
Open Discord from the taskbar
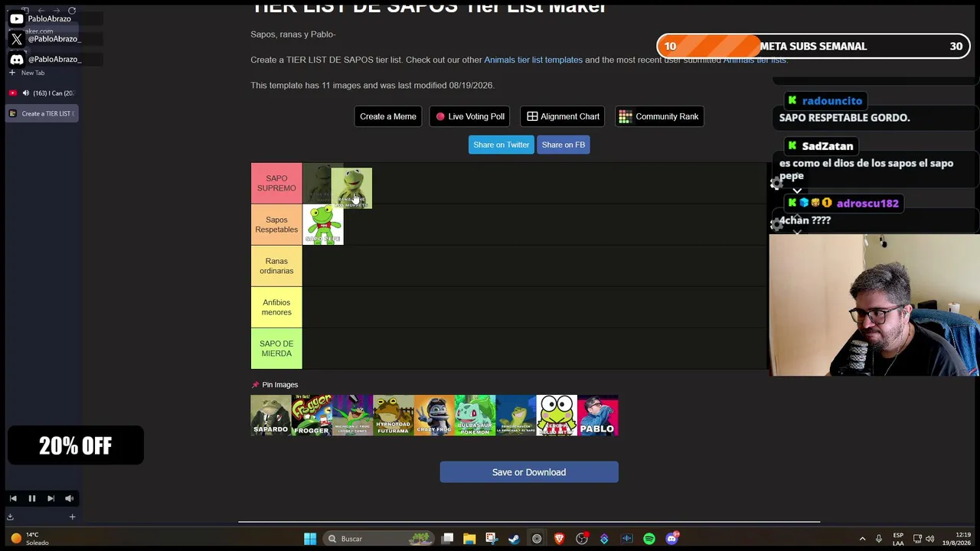point(671,539)
